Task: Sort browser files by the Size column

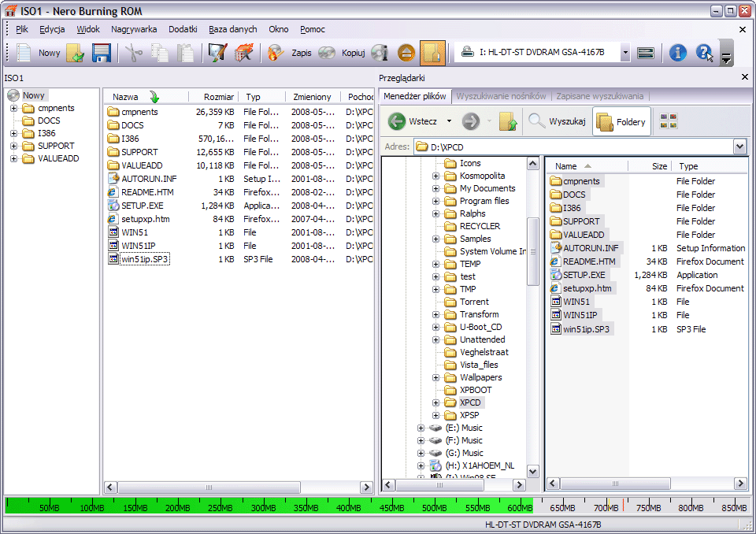Action: pos(649,166)
